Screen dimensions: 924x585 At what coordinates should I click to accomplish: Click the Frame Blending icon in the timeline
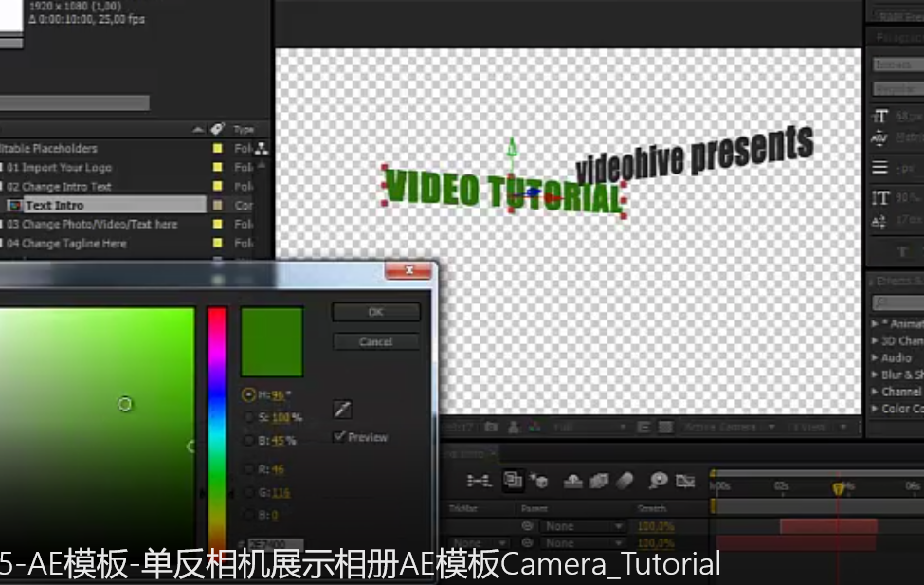point(599,482)
